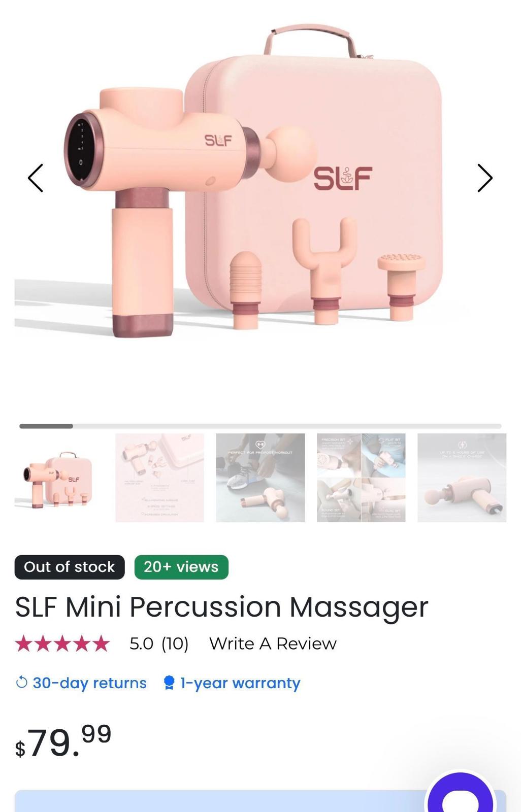Click the review count (10)
This screenshot has height=812, width=521.
click(175, 644)
